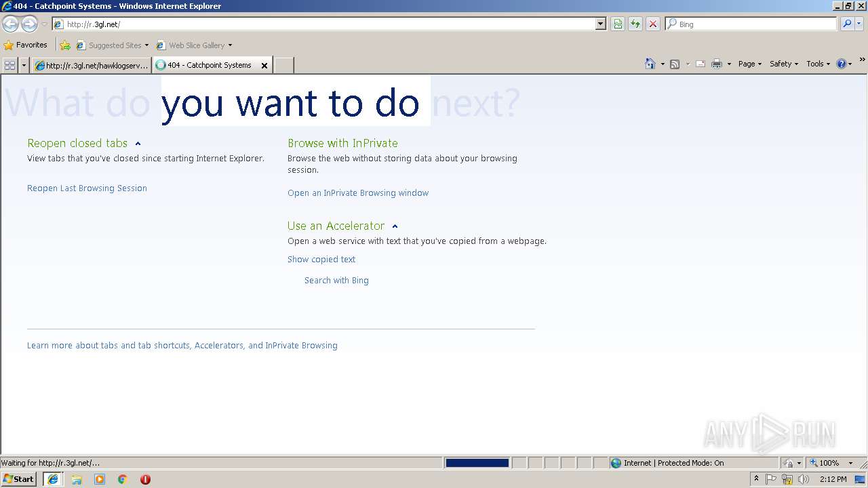
Task: Click the Read Mail envelope icon
Action: click(x=701, y=64)
